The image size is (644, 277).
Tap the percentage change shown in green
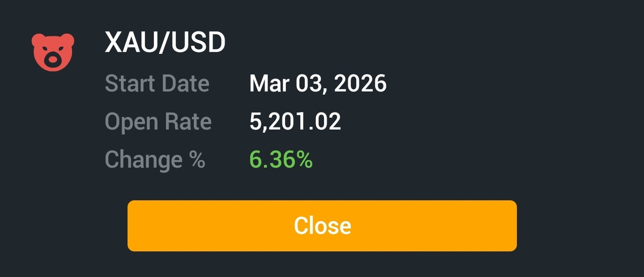tap(281, 160)
